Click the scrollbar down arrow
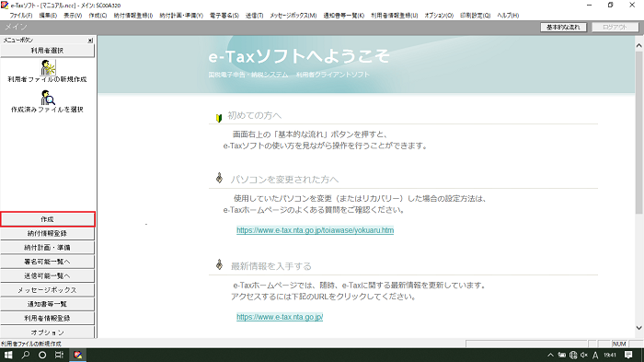 [639, 328]
